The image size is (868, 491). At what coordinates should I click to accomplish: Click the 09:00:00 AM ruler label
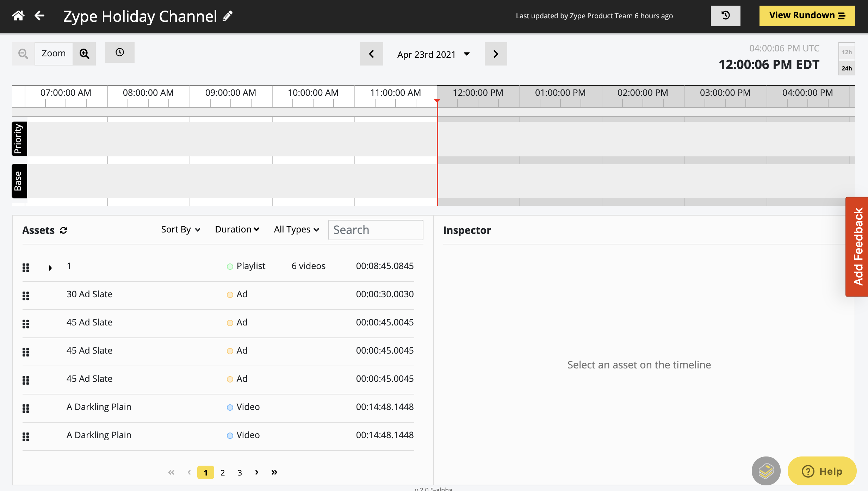click(x=230, y=93)
